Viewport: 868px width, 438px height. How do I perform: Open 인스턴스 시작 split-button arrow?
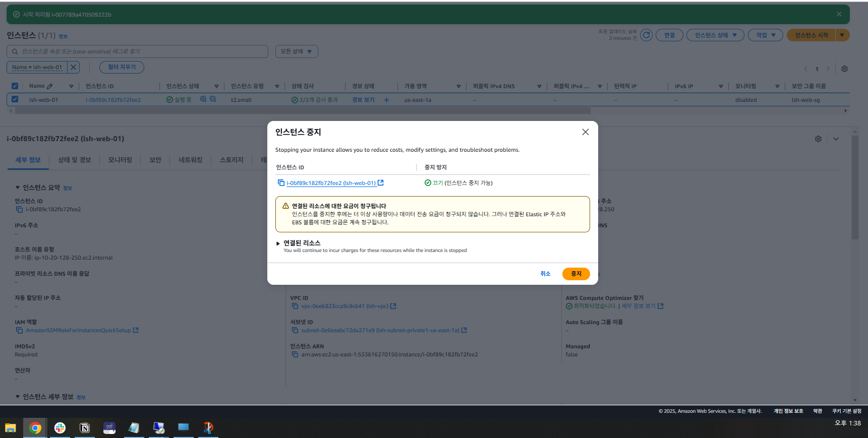tap(842, 35)
